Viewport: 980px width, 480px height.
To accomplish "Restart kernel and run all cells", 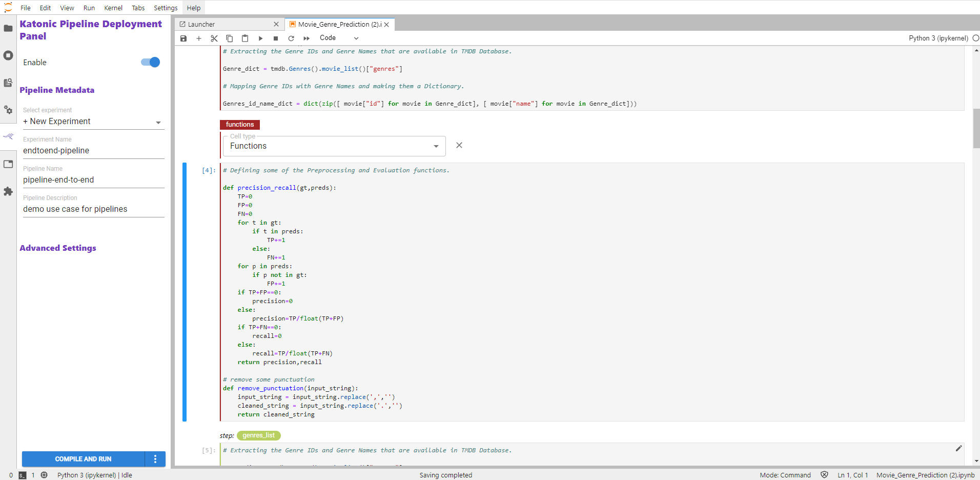I will [x=307, y=38].
